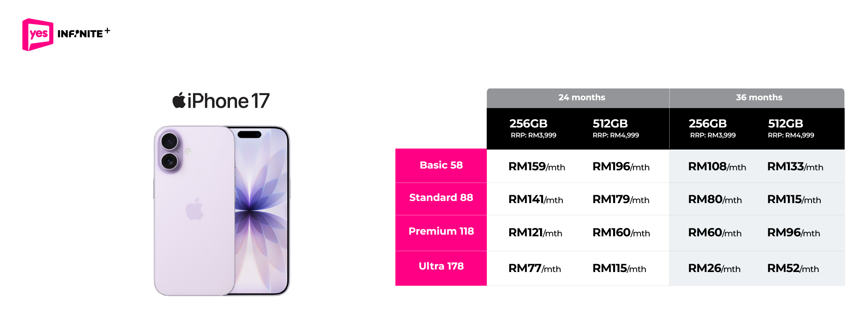Click 512GB column under 24 months
The height and width of the screenshot is (326, 868).
coord(616,128)
